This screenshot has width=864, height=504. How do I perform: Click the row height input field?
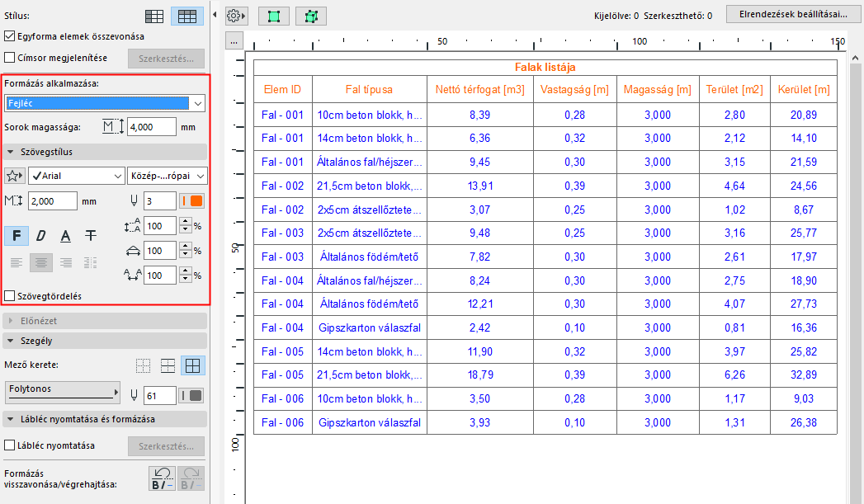pos(151,127)
